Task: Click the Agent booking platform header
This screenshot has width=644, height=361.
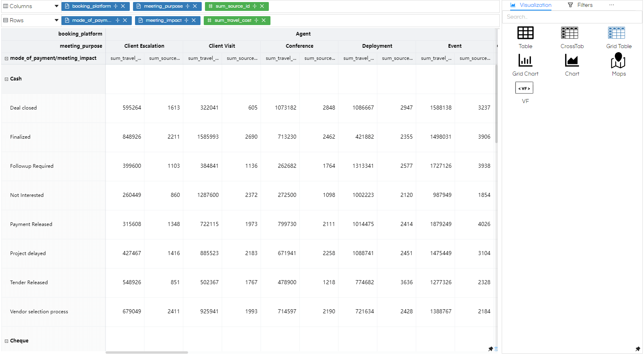Action: [x=303, y=34]
